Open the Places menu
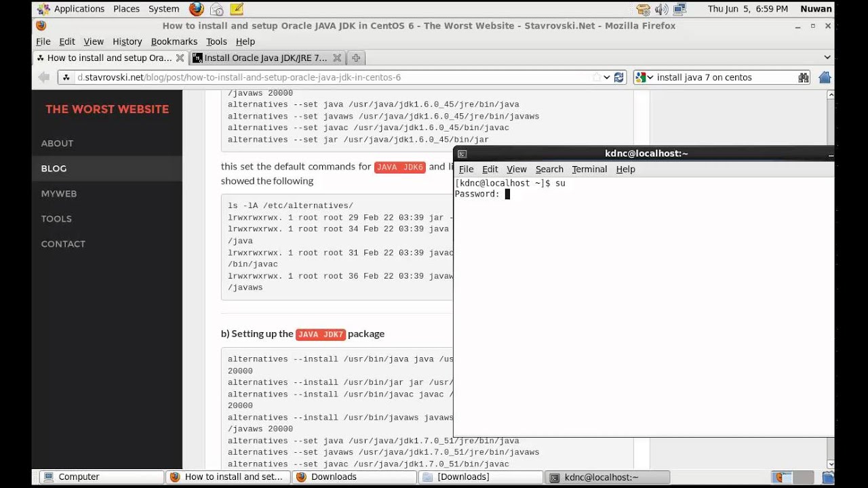The image size is (868, 488). 126,9
